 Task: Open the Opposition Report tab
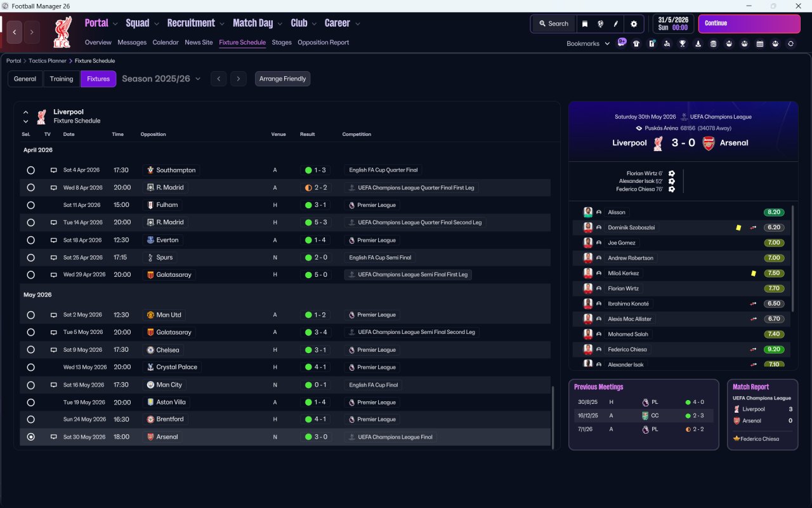324,43
